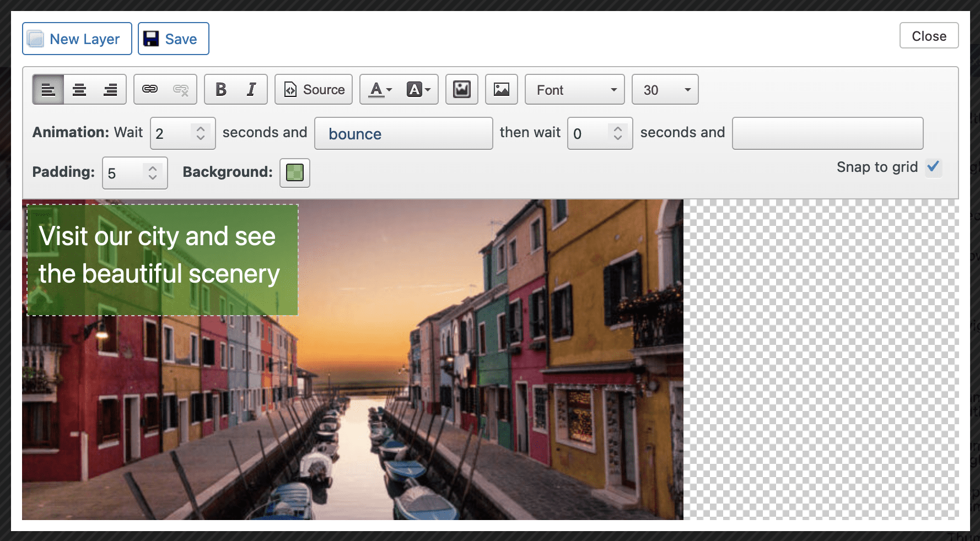Viewport: 980px width, 541px height.
Task: Toggle italic formatting
Action: click(x=251, y=89)
